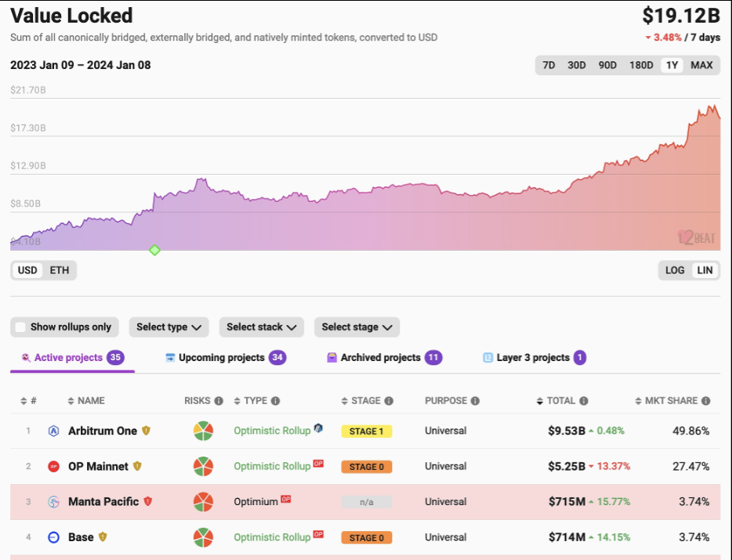Click the info icon next to RISKS header
The image size is (732, 560).
(x=219, y=401)
